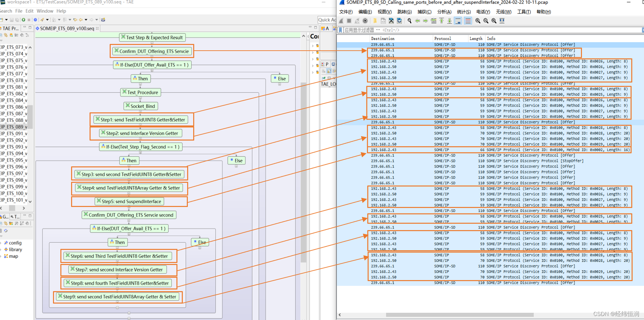Select packet row with Method ID 0x0002
Screen dimensions: 644x320
490,150
